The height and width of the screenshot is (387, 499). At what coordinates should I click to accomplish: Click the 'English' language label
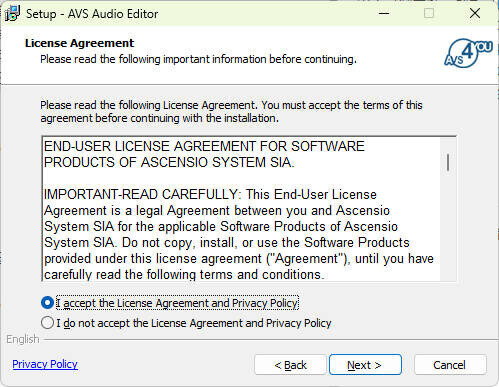(23, 339)
